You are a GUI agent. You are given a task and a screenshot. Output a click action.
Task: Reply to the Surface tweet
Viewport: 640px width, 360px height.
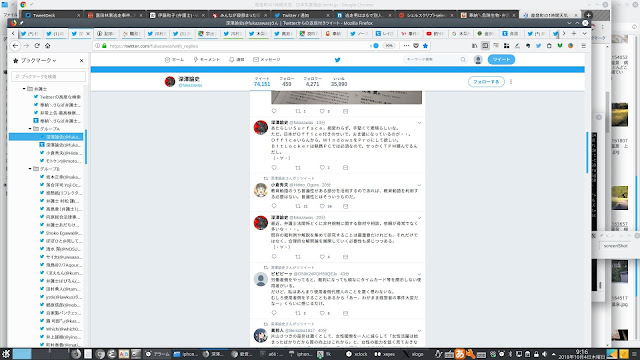point(274,167)
